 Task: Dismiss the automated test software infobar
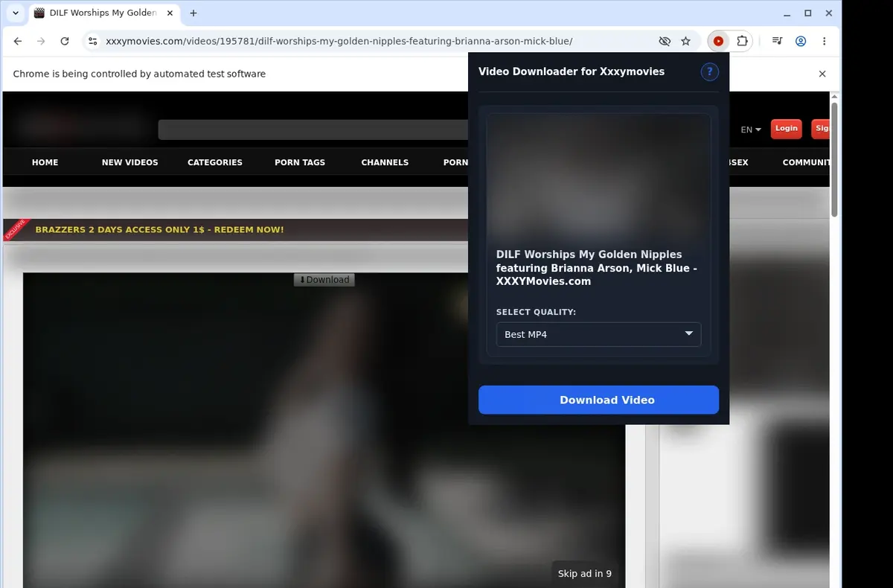(x=822, y=74)
